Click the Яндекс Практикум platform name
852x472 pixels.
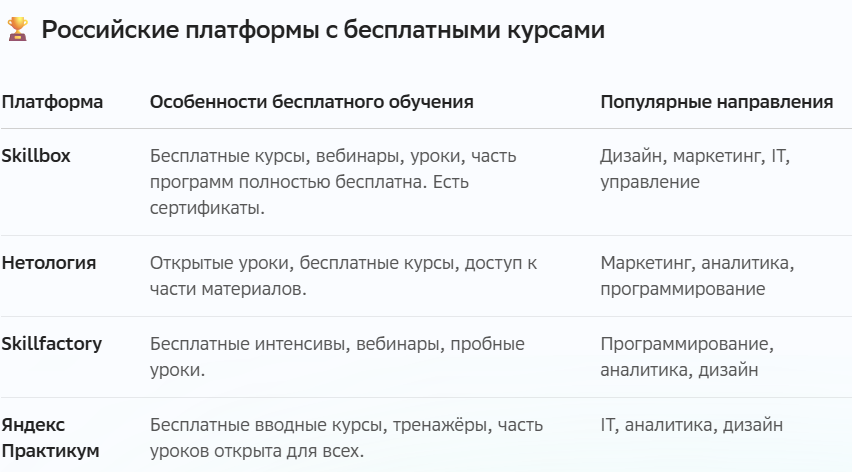pyautogui.click(x=51, y=438)
